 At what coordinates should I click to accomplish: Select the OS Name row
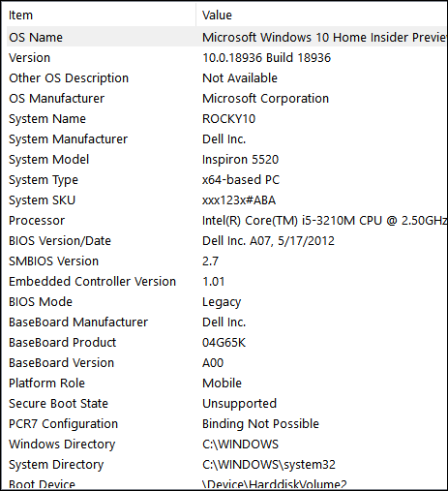(x=226, y=37)
